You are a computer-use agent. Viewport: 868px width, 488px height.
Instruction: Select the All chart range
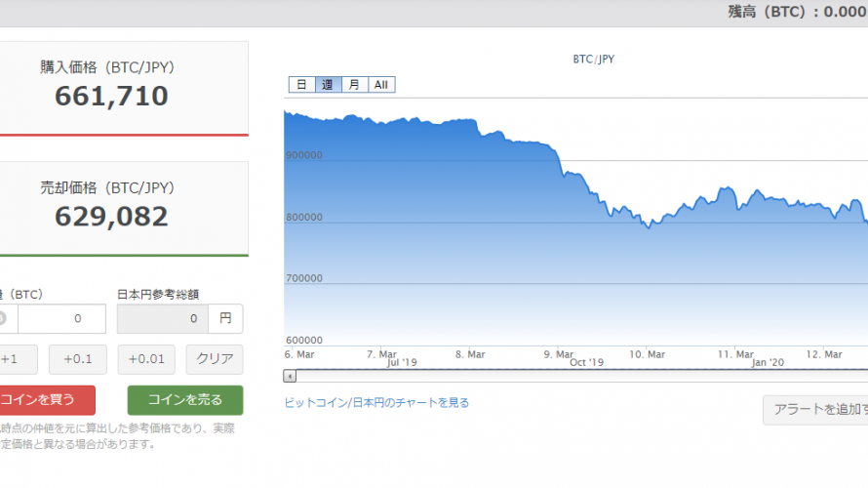tap(381, 85)
